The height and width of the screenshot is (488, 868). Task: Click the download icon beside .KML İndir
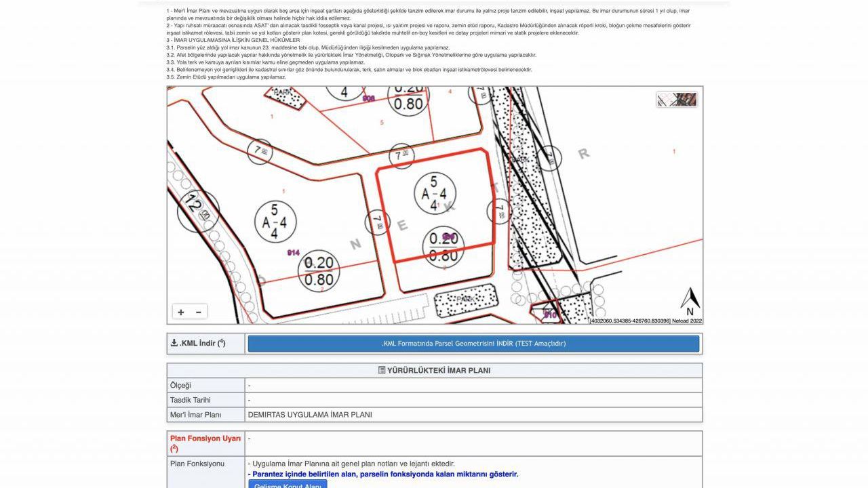point(174,343)
